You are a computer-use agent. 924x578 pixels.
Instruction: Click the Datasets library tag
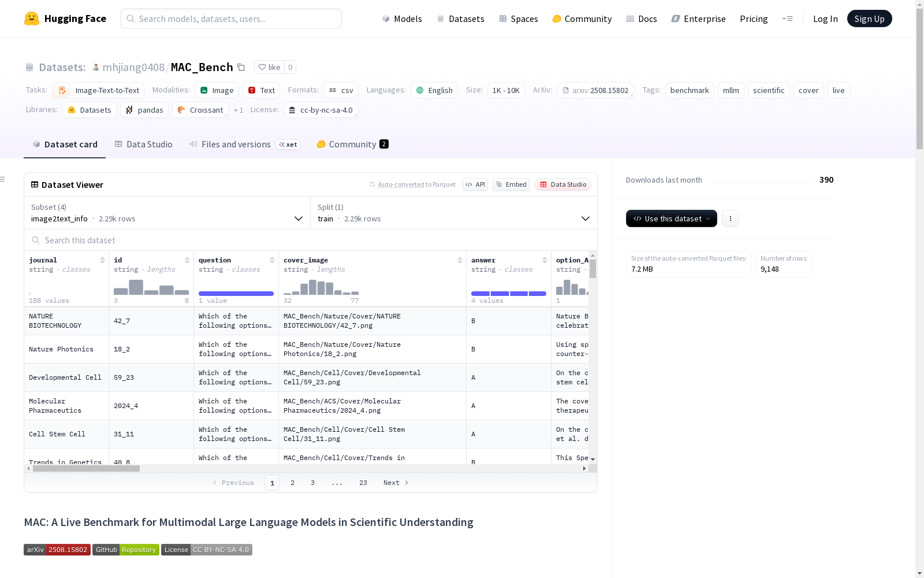pos(90,110)
